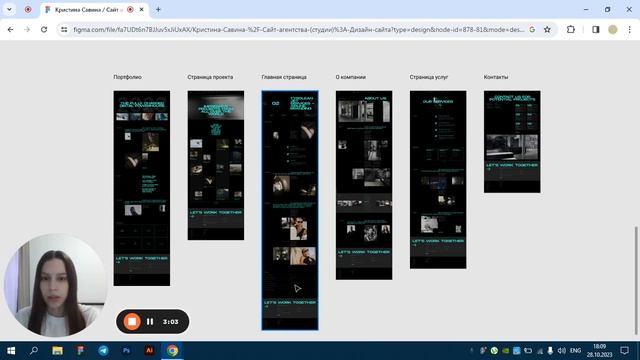The height and width of the screenshot is (360, 640).
Task: Open File Explorer from the taskbar
Action: 57,351
